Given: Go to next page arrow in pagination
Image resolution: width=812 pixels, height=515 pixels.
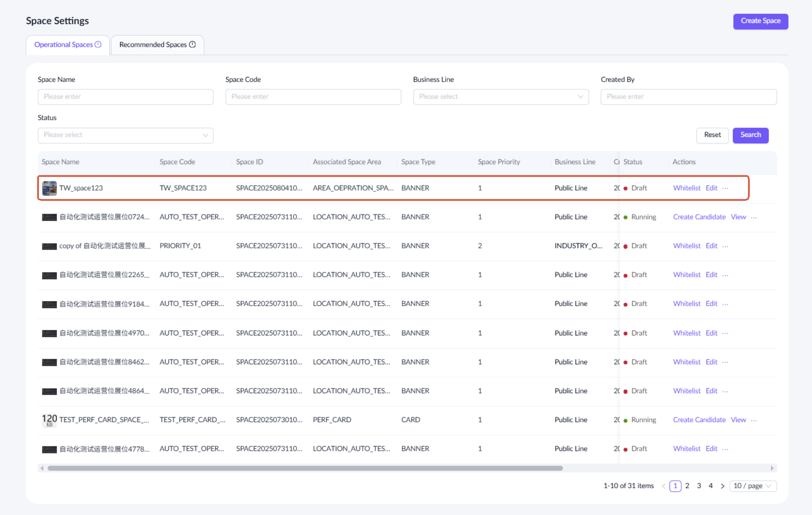Looking at the screenshot, I should 722,486.
